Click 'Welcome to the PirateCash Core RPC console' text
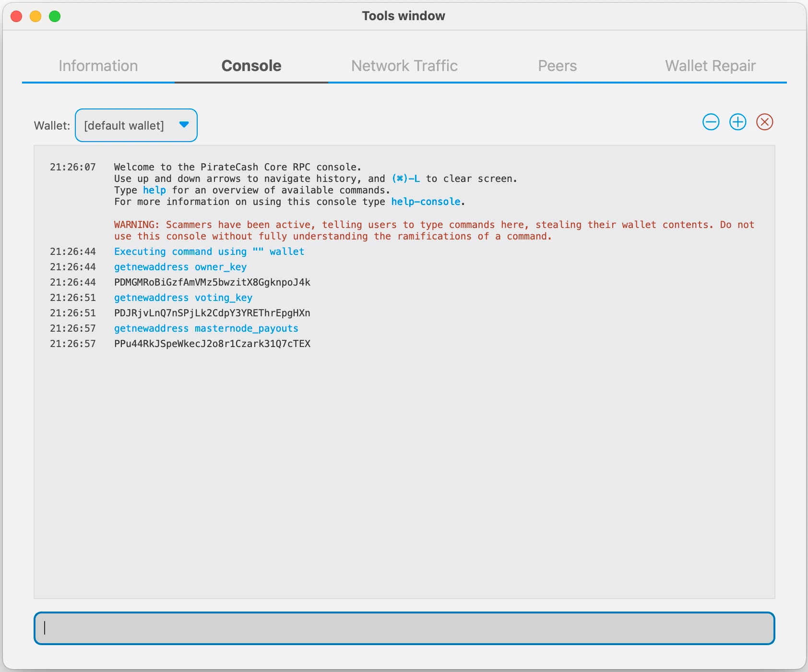 coord(238,167)
